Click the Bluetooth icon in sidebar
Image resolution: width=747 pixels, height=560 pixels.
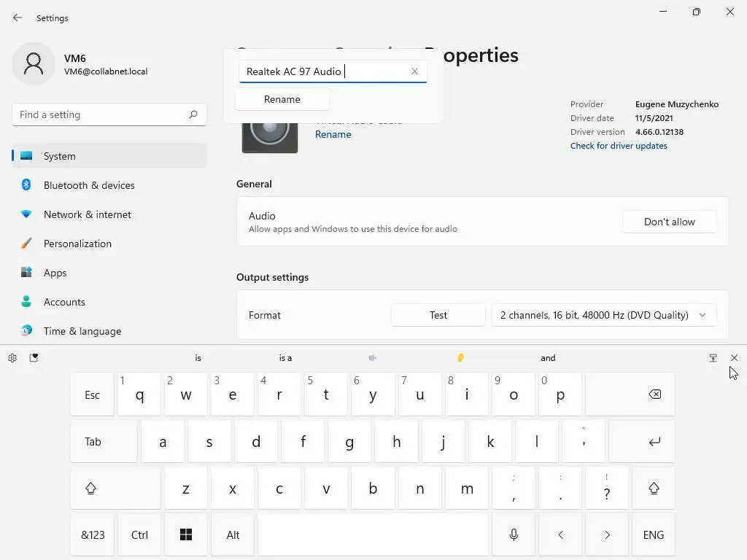(x=26, y=184)
